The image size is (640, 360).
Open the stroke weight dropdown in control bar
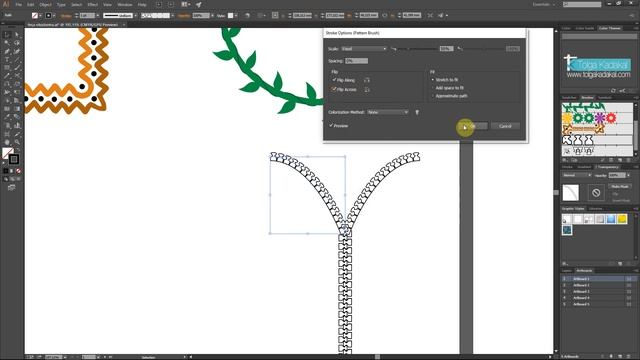[x=98, y=16]
